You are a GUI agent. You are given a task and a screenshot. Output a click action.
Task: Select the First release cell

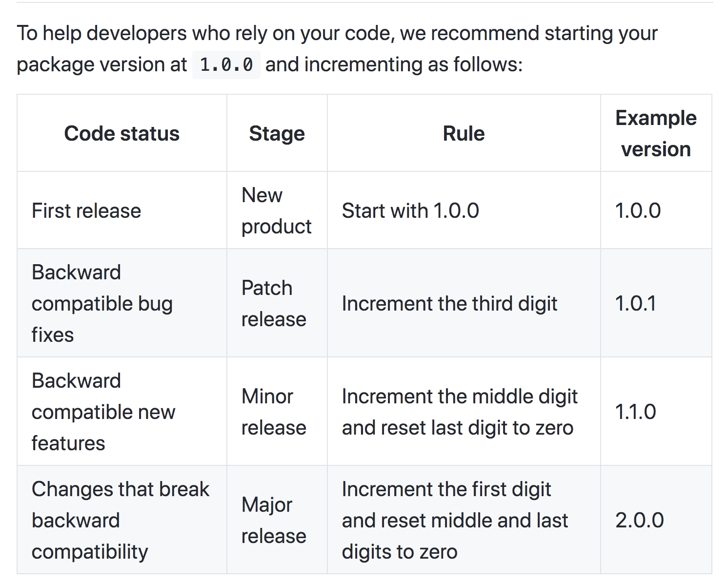click(x=122, y=210)
